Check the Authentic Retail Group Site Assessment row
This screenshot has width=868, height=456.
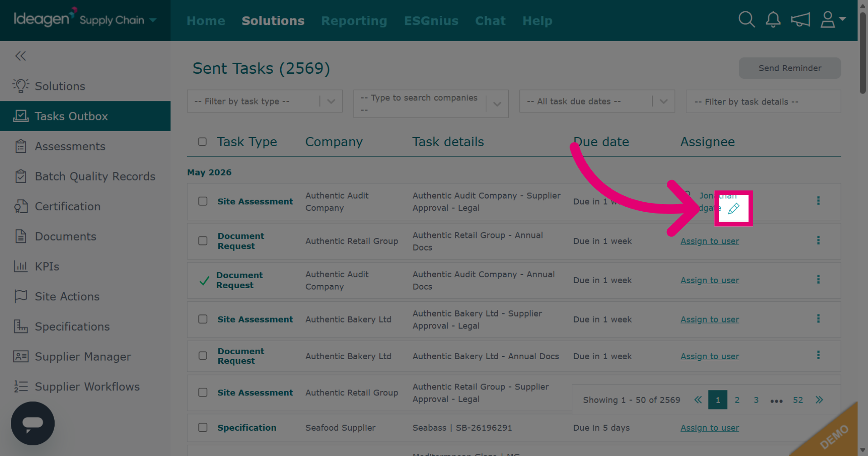pyautogui.click(x=203, y=393)
